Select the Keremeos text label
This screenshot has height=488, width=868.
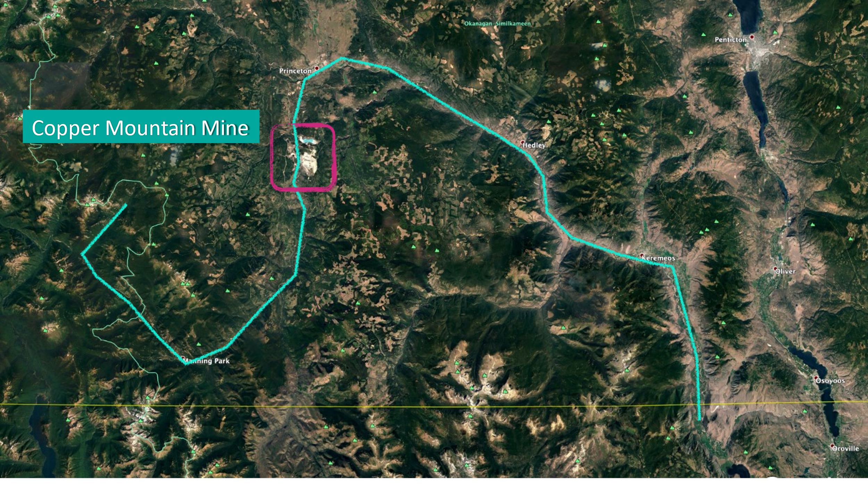pyautogui.click(x=659, y=258)
